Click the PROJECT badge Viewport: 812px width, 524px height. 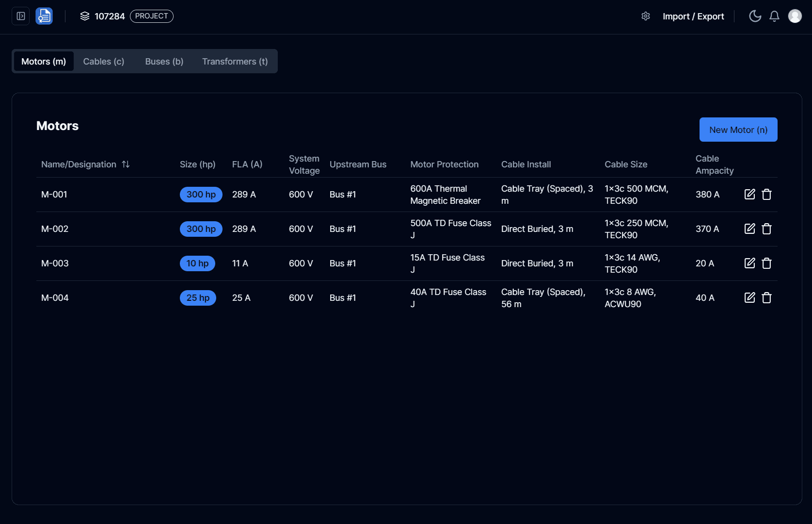(152, 16)
